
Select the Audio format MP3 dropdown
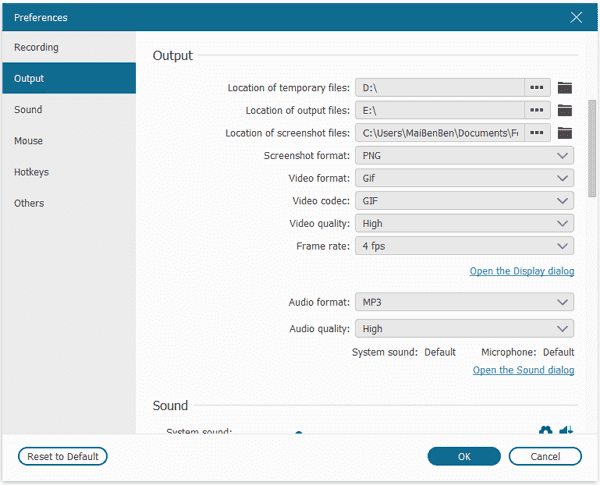pos(464,302)
